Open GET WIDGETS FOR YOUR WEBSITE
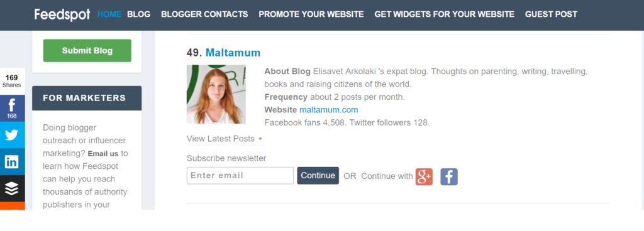The height and width of the screenshot is (231, 644). click(445, 14)
